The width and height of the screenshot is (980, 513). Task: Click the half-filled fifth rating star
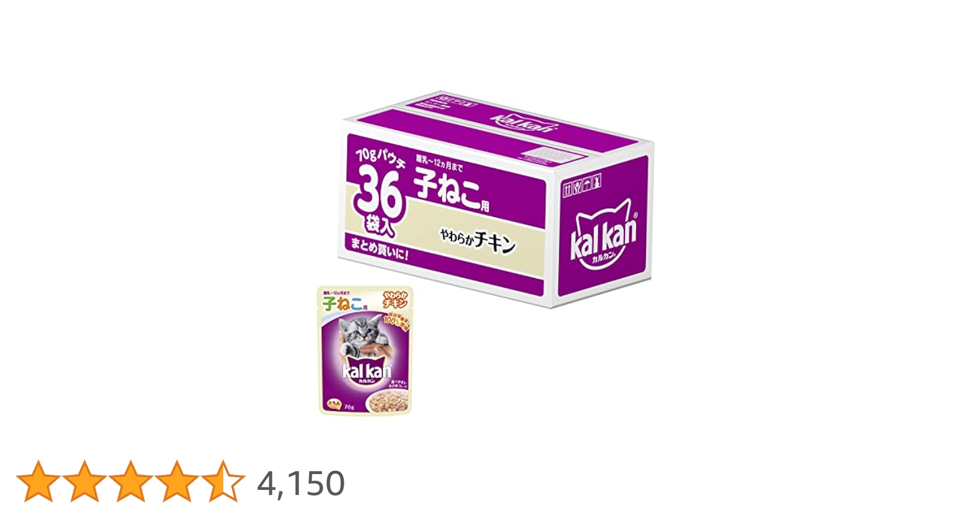point(223,481)
